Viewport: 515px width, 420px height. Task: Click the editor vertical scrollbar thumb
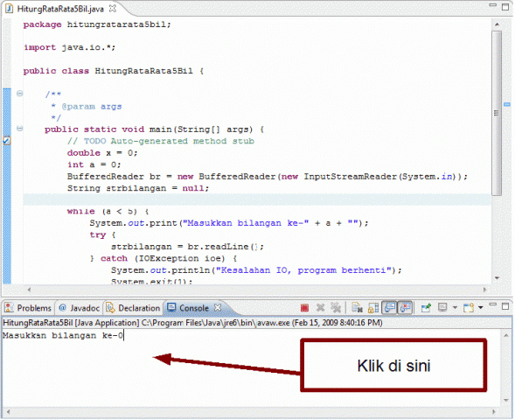pyautogui.click(x=497, y=113)
